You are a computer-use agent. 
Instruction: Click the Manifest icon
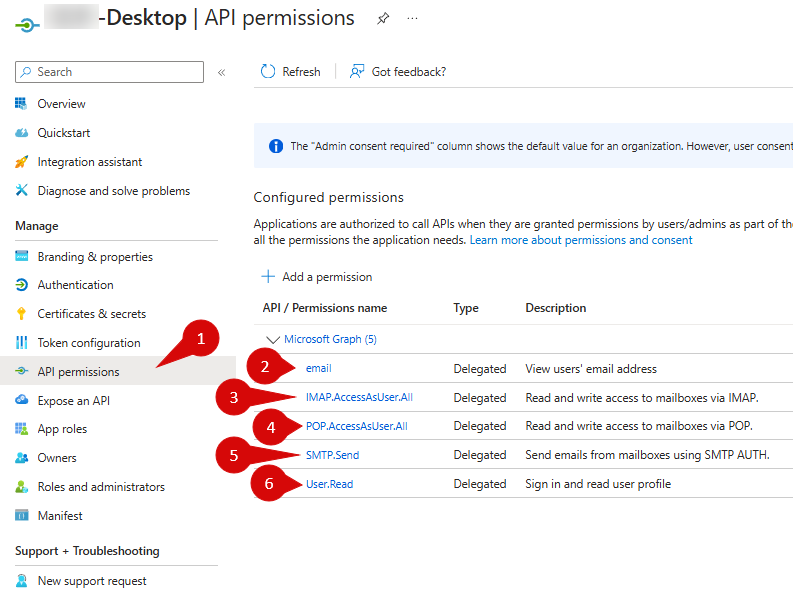tap(21, 515)
